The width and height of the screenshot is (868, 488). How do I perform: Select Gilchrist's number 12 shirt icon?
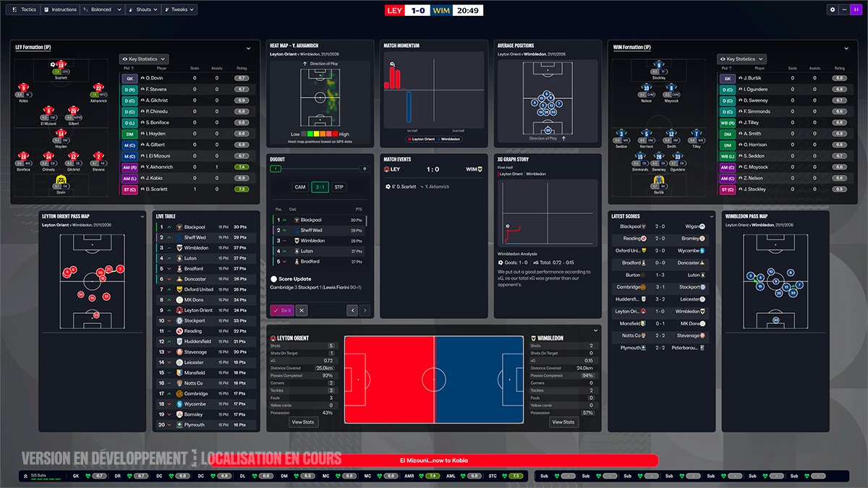click(x=74, y=157)
